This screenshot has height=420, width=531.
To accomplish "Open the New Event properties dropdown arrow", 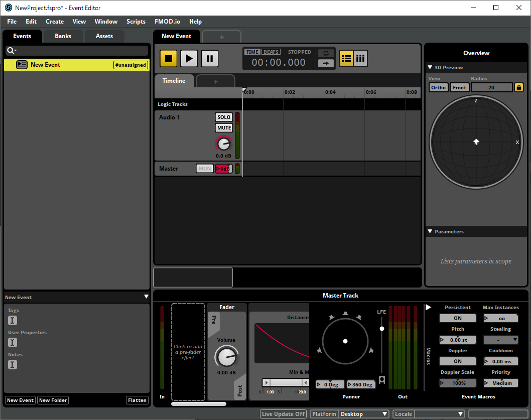I will (146, 297).
